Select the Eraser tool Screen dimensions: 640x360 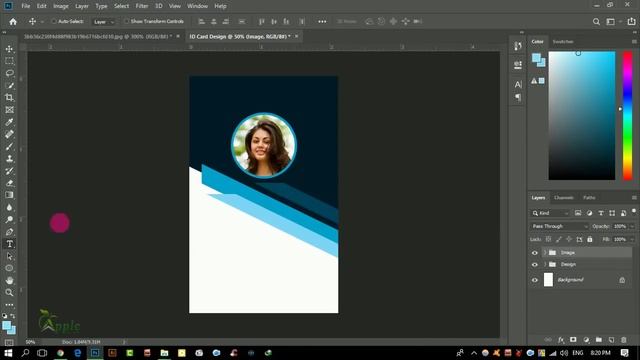click(9, 183)
